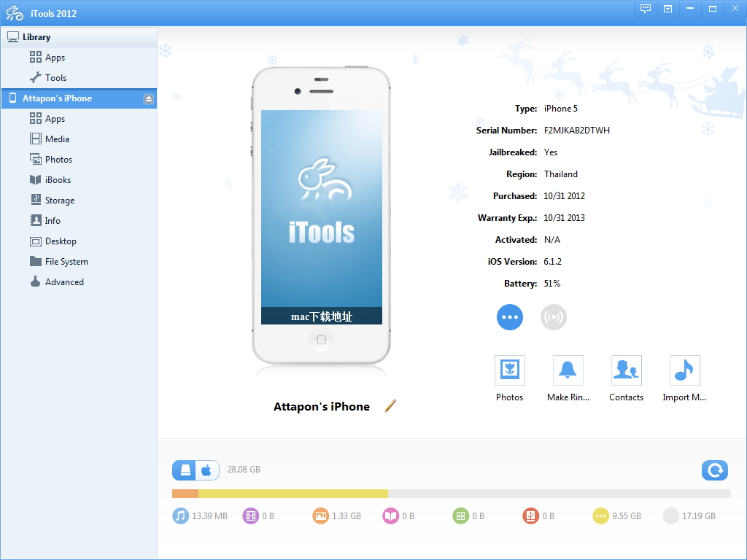Click the total capacity text 28.08 GB
This screenshot has width=747, height=560.
(x=244, y=470)
